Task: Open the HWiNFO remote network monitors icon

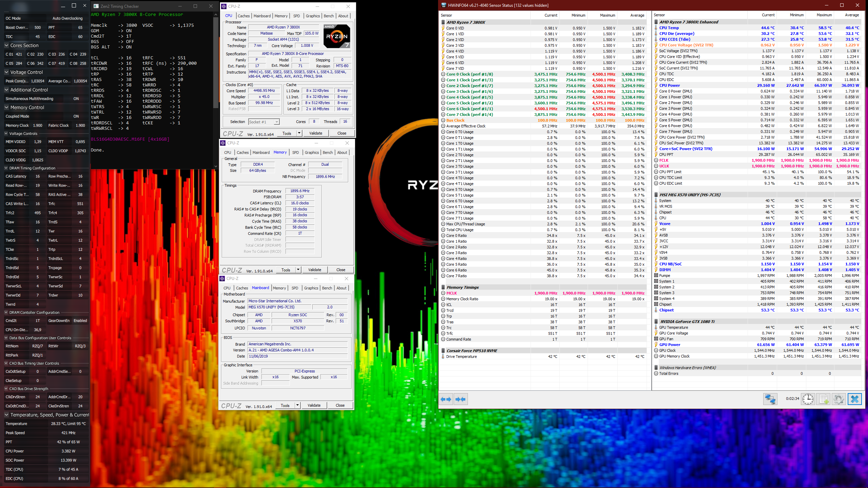Action: (x=770, y=399)
